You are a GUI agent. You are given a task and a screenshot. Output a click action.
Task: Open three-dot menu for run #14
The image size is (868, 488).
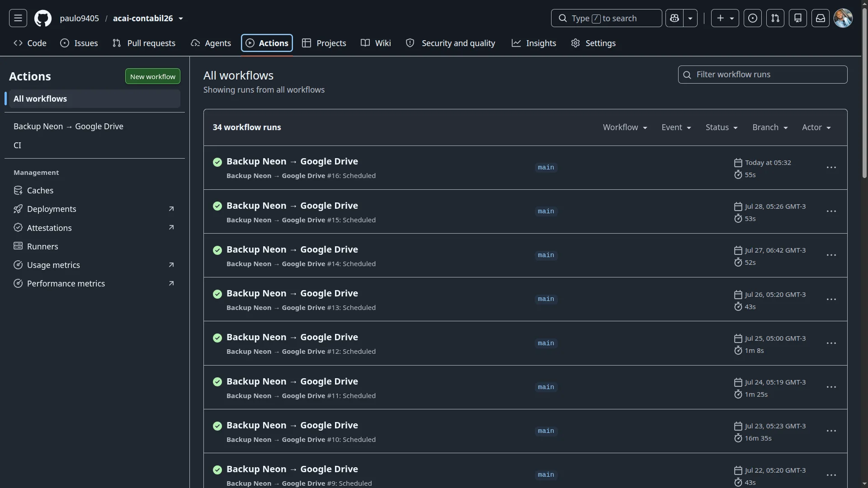[x=831, y=255]
